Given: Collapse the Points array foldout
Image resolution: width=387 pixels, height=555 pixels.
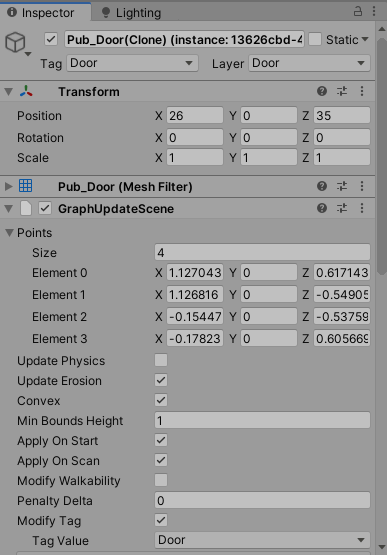Looking at the screenshot, I should click(x=10, y=233).
